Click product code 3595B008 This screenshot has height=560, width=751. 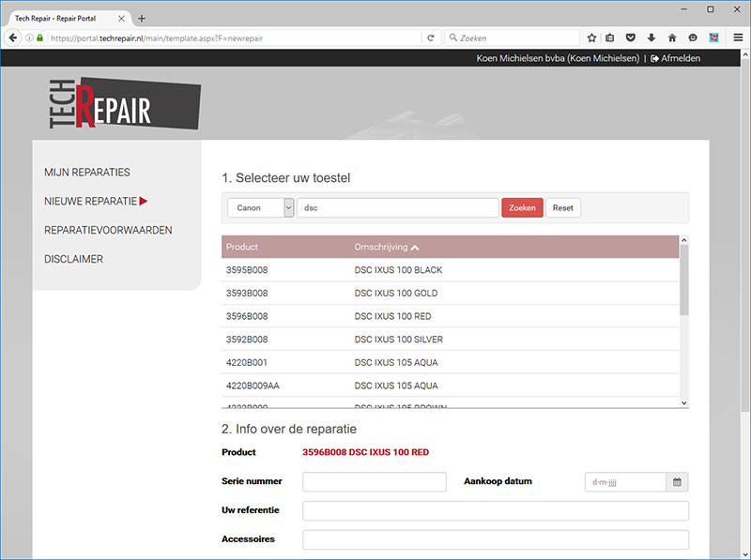(247, 270)
